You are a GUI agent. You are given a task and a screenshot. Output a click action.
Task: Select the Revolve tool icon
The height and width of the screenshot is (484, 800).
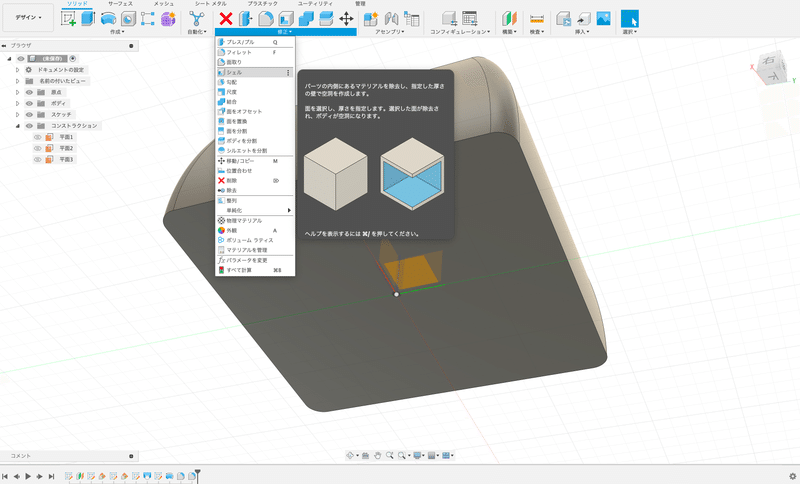[108, 19]
